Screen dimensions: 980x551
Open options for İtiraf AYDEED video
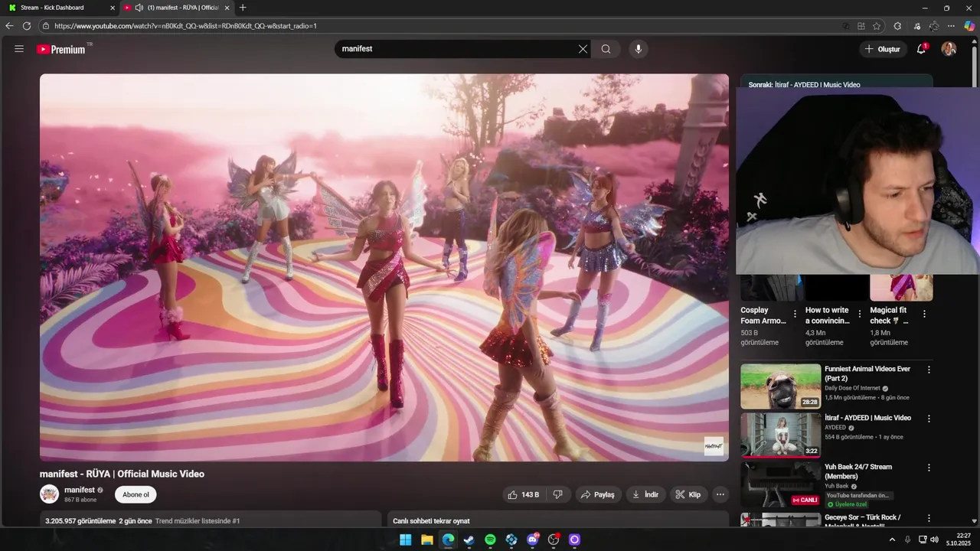click(929, 419)
